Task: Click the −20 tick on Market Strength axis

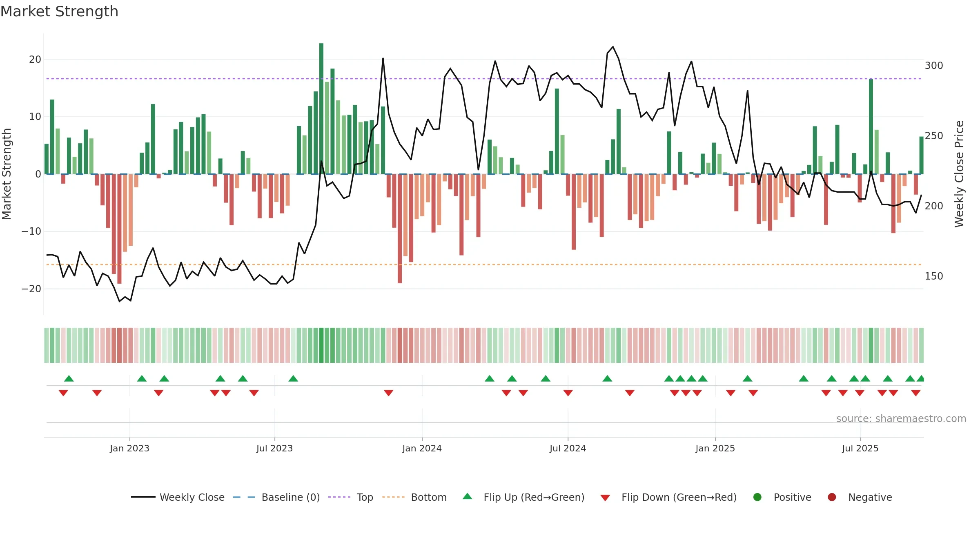Action: [31, 289]
